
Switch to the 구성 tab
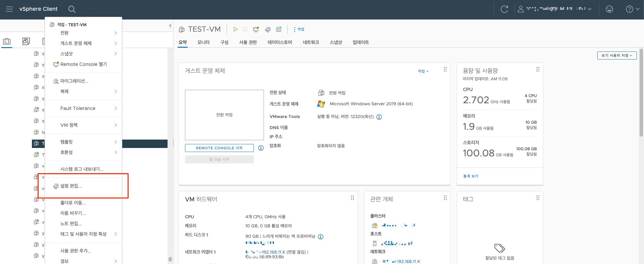[x=224, y=42]
